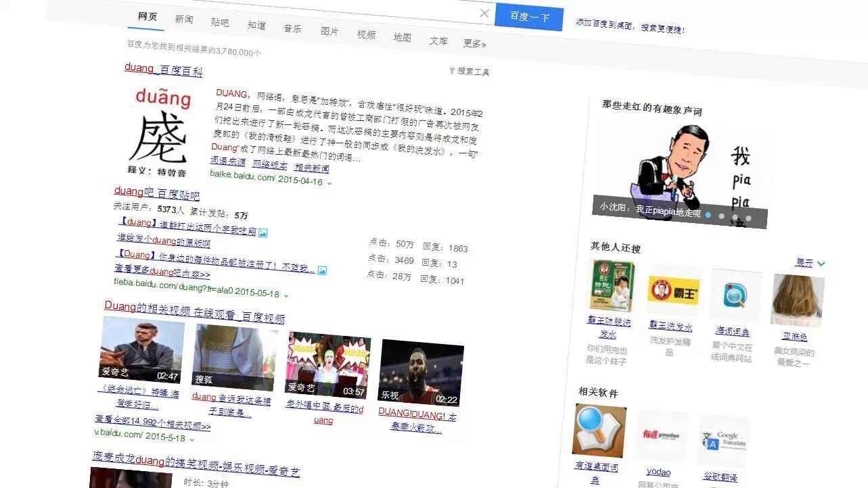Select second carousel dot on banner
868x488 pixels.
722,216
